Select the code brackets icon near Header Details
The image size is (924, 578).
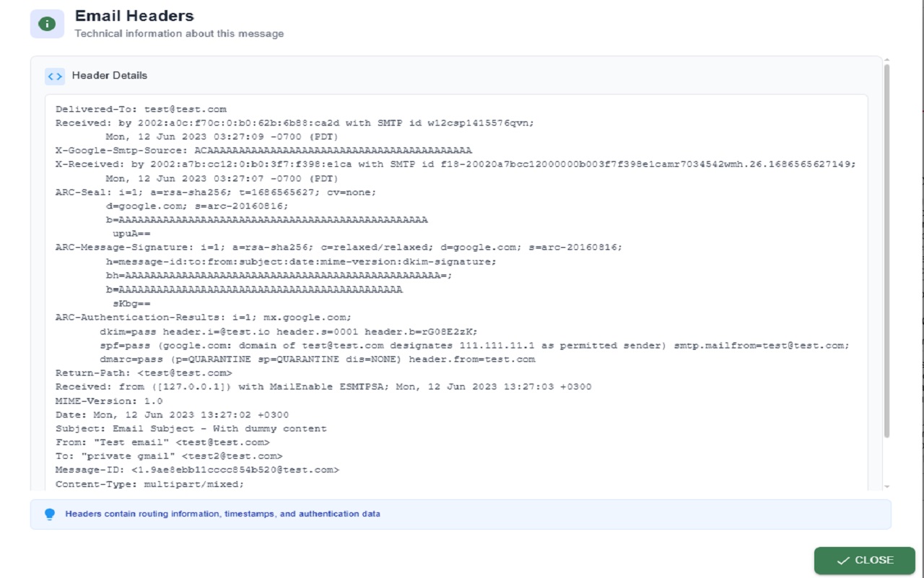tap(55, 76)
